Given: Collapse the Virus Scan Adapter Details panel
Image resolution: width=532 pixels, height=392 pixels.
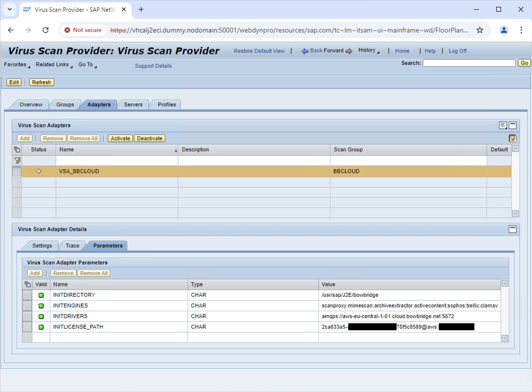Looking at the screenshot, I should coord(512,229).
